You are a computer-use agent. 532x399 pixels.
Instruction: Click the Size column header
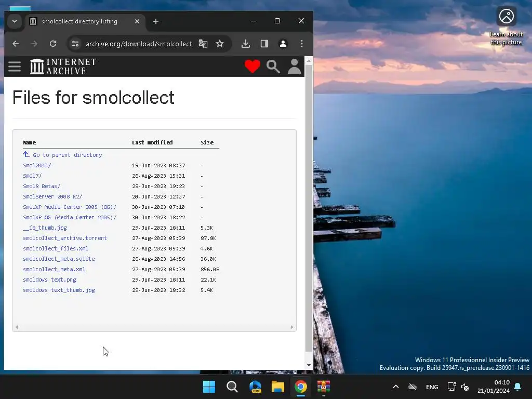[x=207, y=142]
